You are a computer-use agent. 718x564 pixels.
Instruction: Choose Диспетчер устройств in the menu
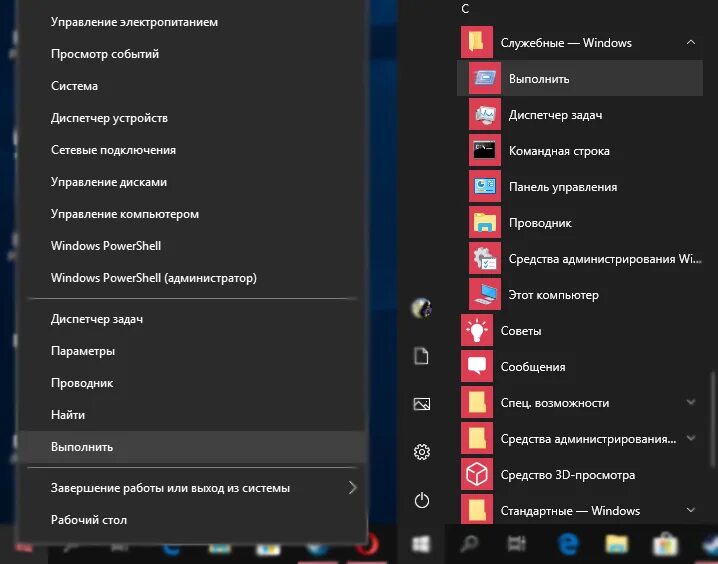point(109,118)
